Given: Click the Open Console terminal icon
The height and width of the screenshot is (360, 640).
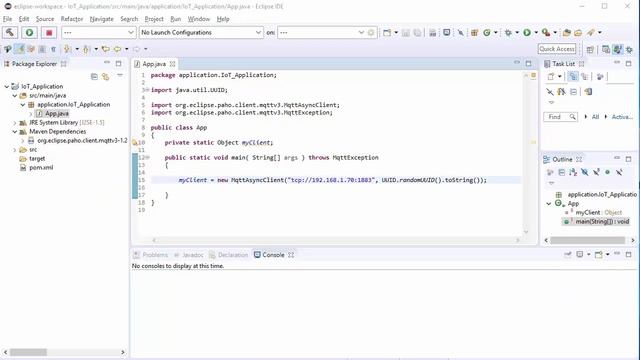Looking at the screenshot, I should pyautogui.click(x=447, y=33).
